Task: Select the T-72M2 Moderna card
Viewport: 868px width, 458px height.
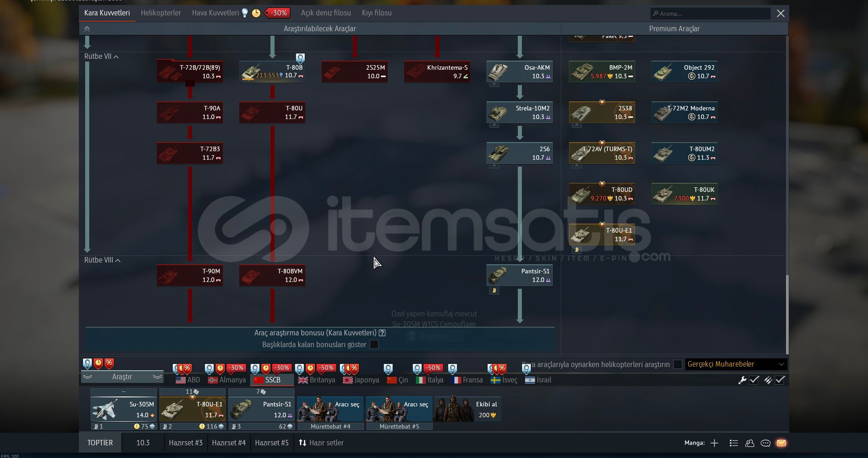Action: point(685,112)
